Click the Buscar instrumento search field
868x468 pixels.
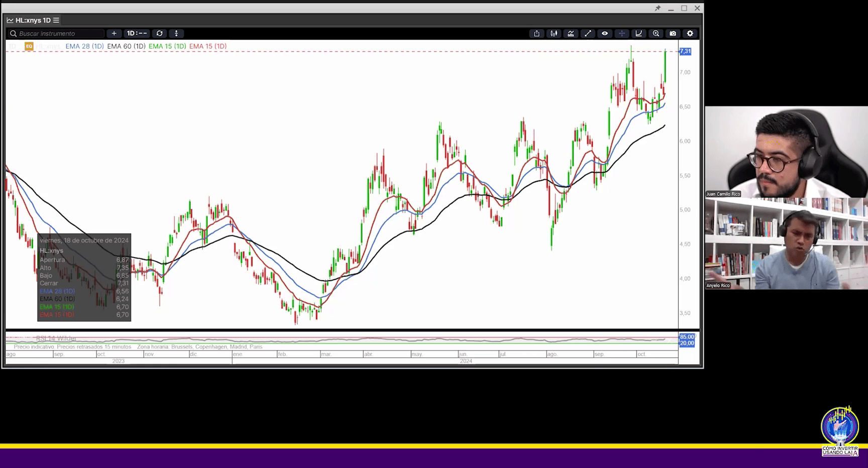pyautogui.click(x=58, y=34)
